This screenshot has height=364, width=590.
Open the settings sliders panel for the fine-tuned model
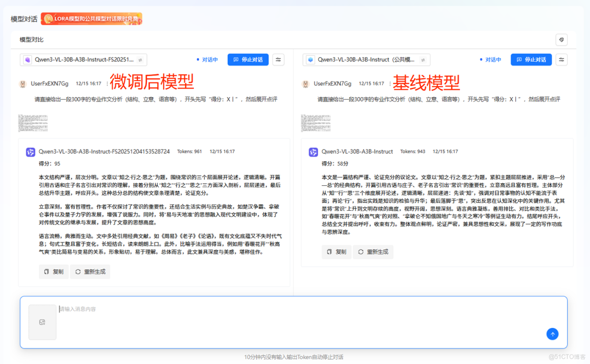278,59
